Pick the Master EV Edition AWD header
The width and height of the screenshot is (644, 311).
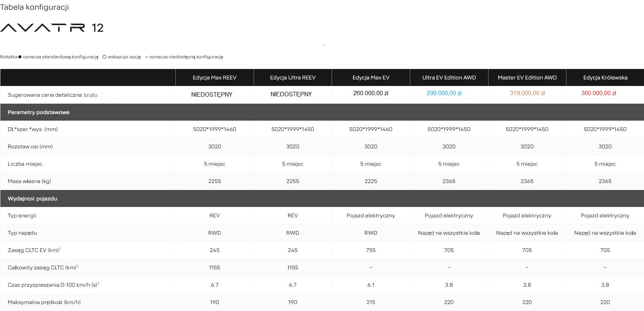tap(527, 77)
